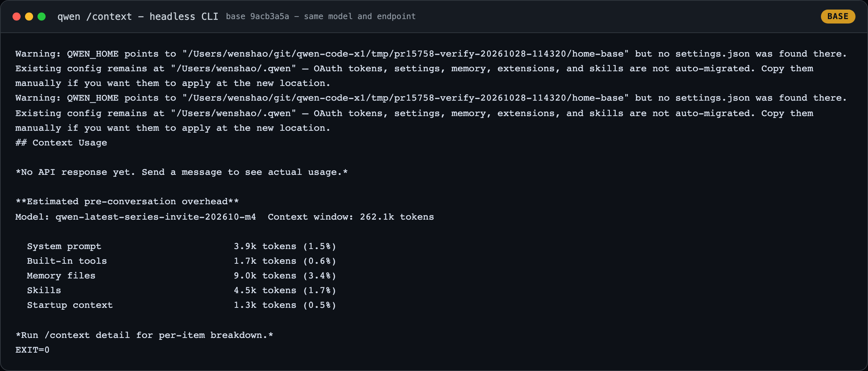Click the green maximize window button
Viewport: 868px width, 371px height.
[x=42, y=17]
